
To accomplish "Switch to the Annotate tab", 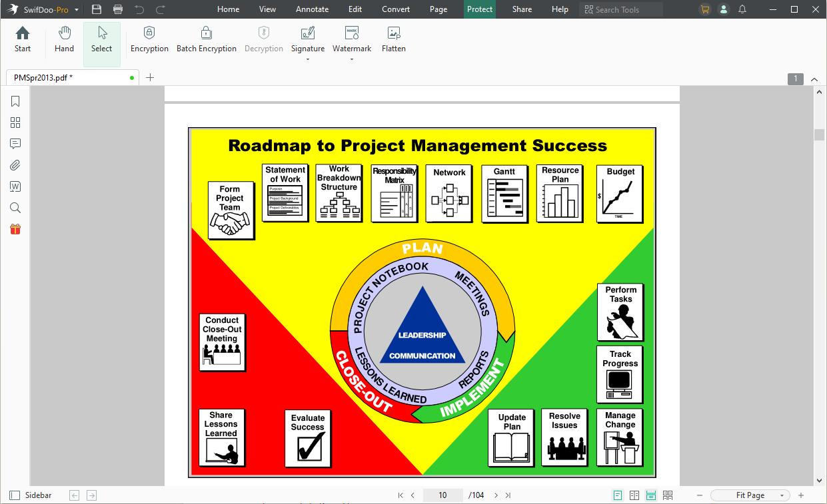I will point(312,9).
